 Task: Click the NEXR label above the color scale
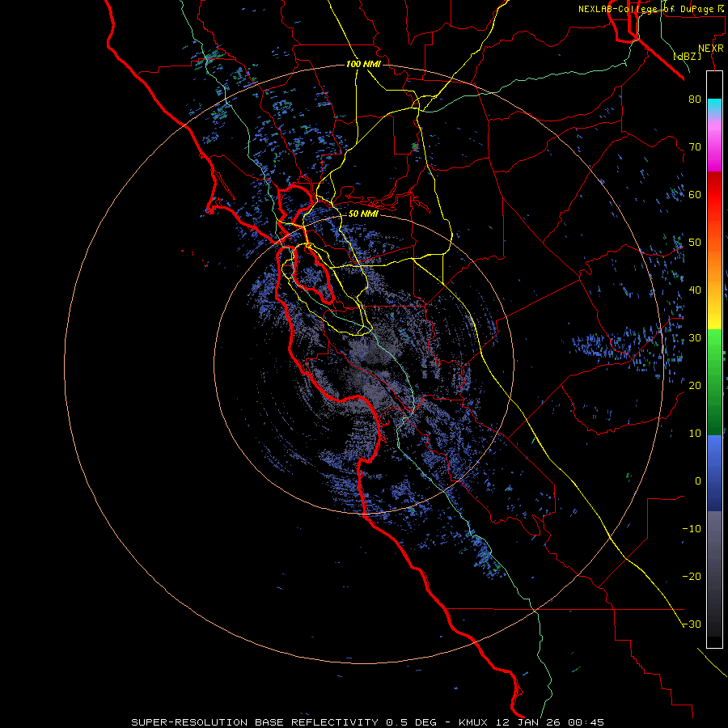tap(710, 49)
